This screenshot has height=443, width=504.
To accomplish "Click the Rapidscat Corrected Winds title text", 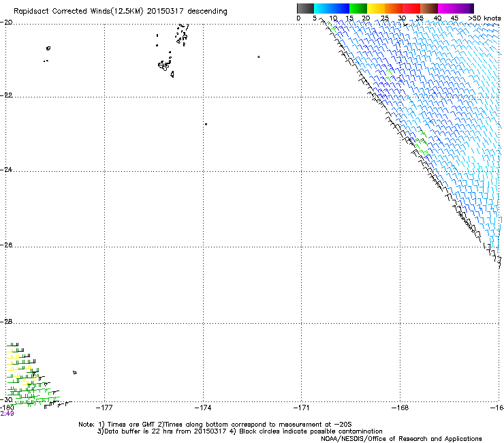I will pos(121,12).
